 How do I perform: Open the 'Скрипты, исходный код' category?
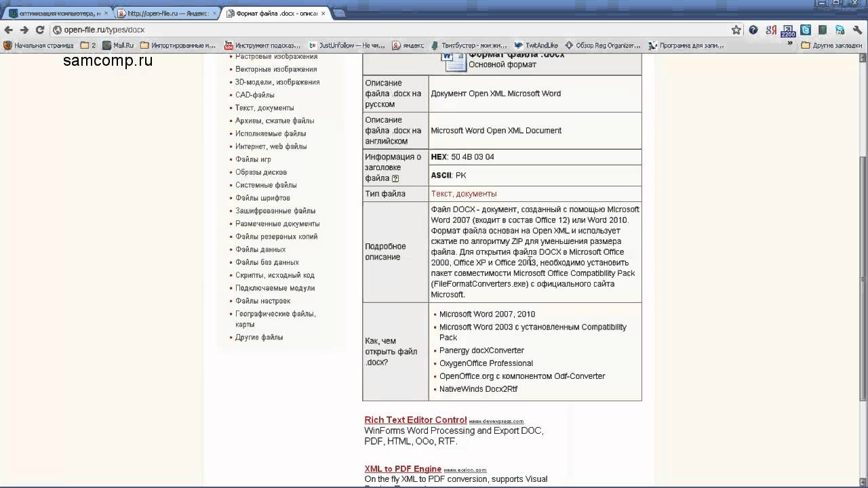click(275, 275)
